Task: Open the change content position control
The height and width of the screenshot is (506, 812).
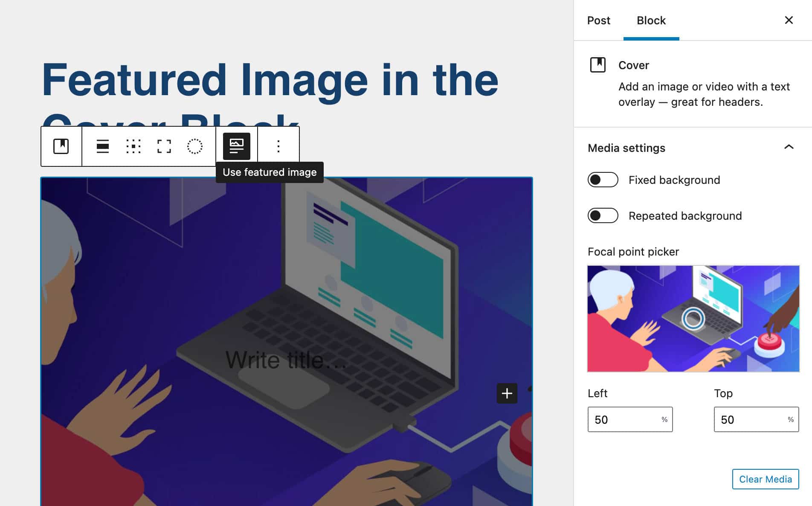Action: tap(134, 146)
